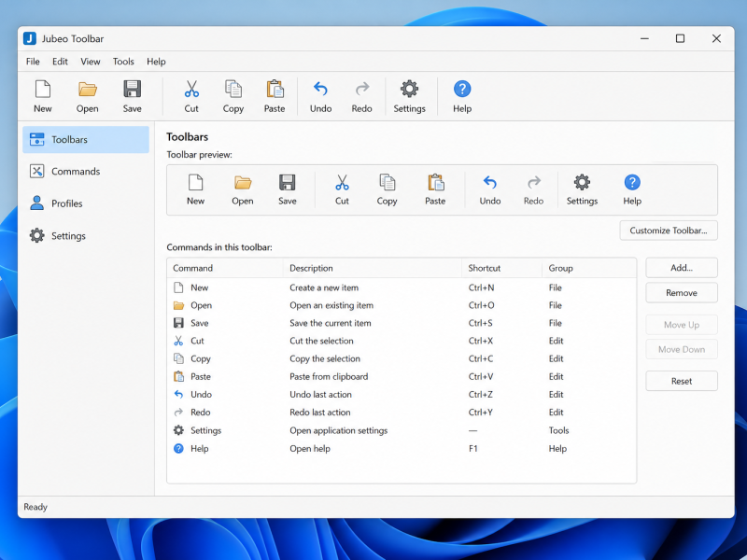Click the Help question mark in the main toolbar
This screenshot has height=560, width=747.
tap(462, 89)
